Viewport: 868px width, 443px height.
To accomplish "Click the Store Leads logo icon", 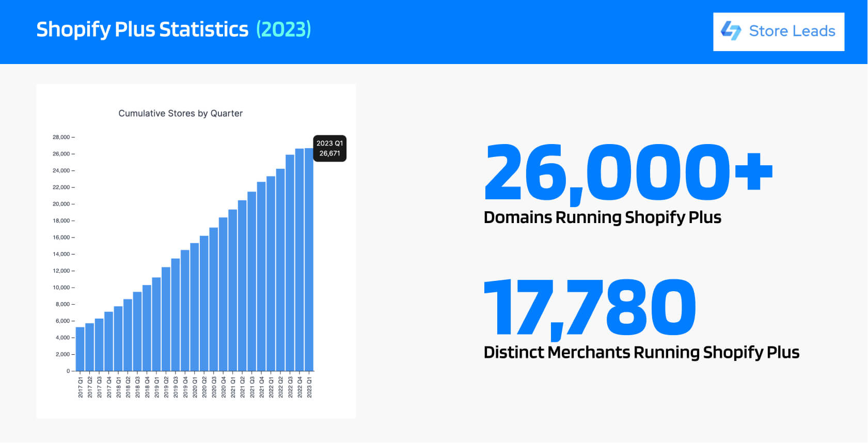I will (x=731, y=31).
